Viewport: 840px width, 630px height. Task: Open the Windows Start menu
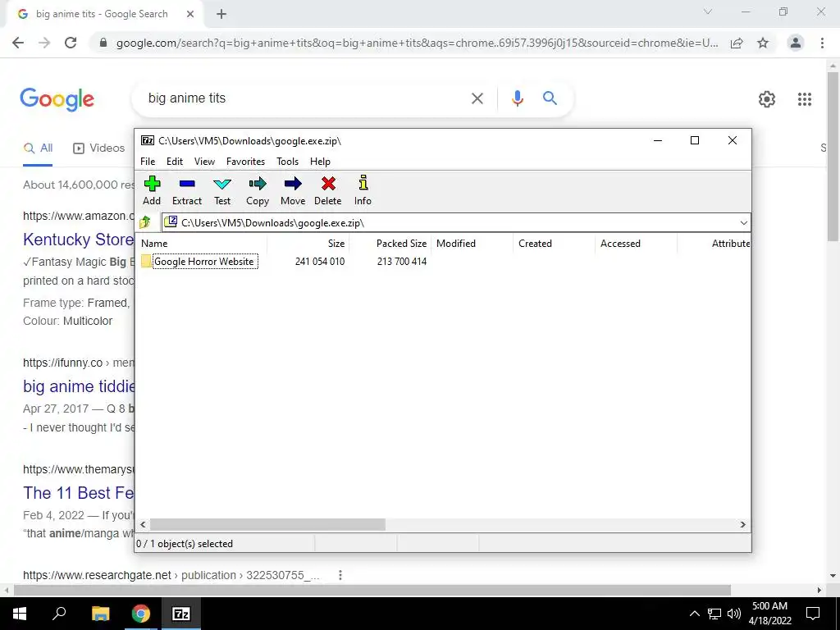20,614
